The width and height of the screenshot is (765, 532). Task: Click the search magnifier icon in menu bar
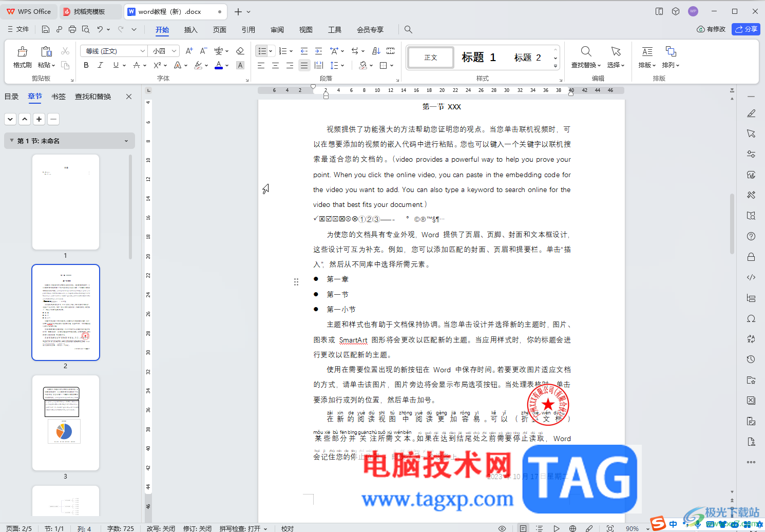point(408,29)
